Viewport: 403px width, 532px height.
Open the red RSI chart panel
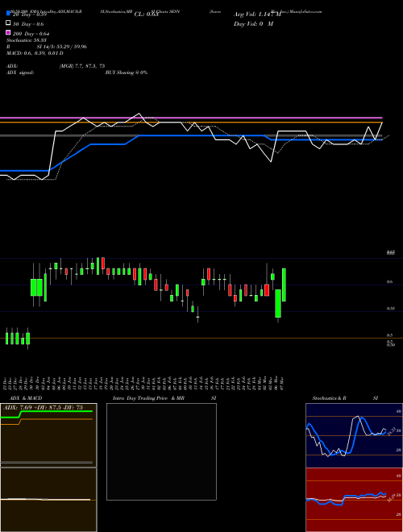click(x=354, y=500)
